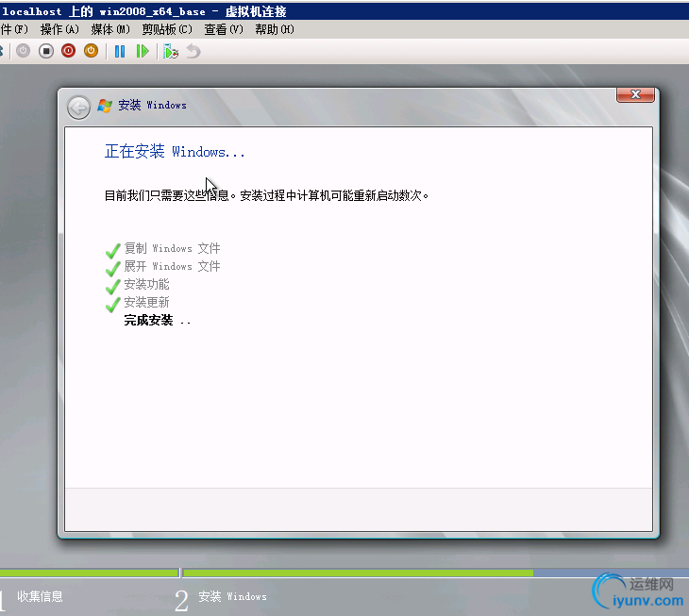Click the green checkmark beside 复制 Windows 文件
The width and height of the screenshot is (689, 616).
(x=113, y=251)
